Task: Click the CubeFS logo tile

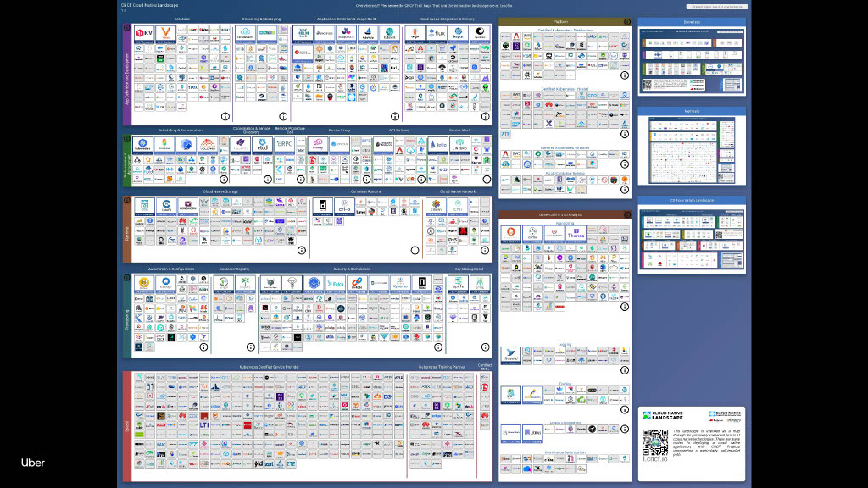Action: 166,207
